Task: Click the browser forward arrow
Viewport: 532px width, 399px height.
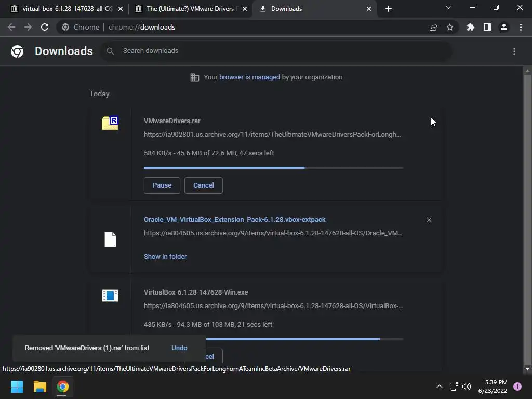Action: (x=28, y=27)
